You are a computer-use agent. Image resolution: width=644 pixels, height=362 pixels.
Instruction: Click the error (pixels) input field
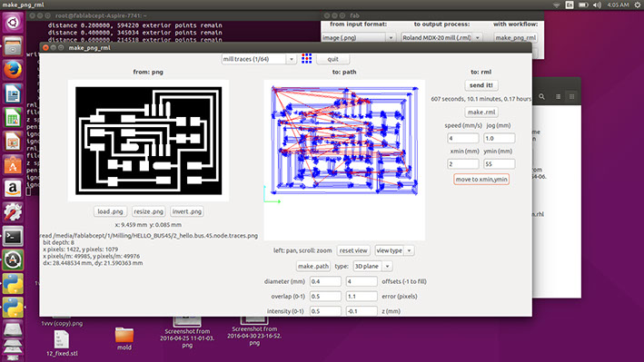[x=362, y=297]
